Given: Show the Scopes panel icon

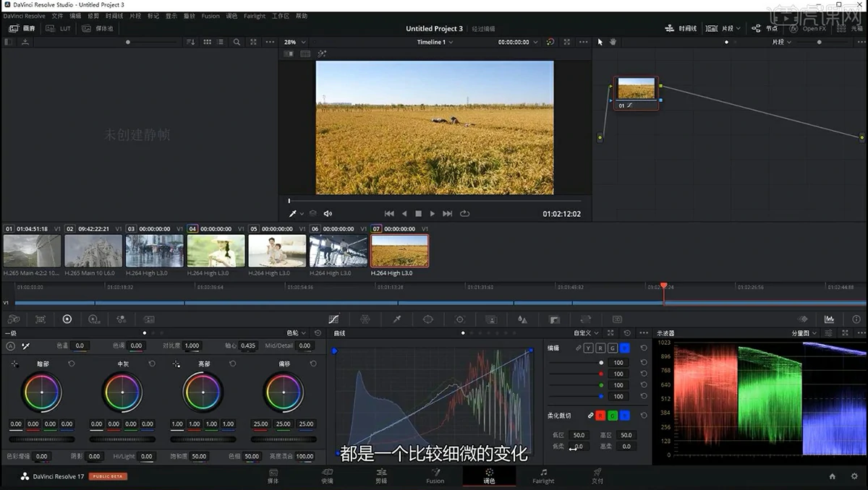Looking at the screenshot, I should coord(829,319).
